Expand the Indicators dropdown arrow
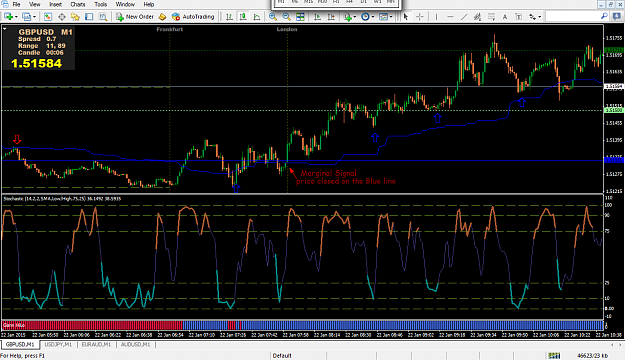The image size is (625, 360). (355, 17)
